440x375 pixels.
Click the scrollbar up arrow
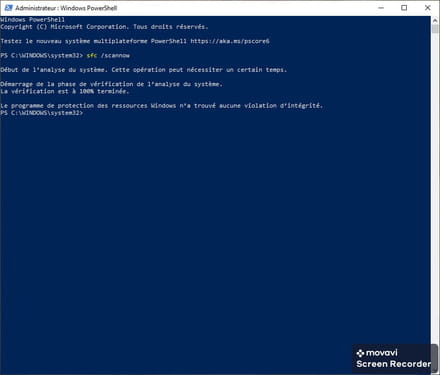coord(435,20)
